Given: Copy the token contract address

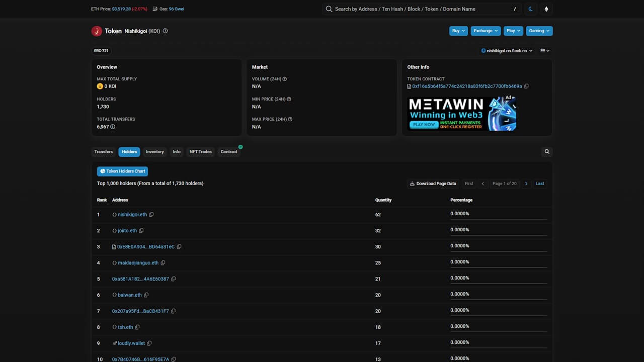Looking at the screenshot, I should tap(526, 86).
